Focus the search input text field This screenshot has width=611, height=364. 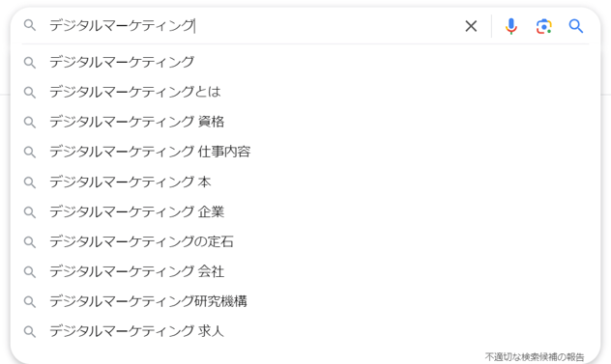[253, 26]
